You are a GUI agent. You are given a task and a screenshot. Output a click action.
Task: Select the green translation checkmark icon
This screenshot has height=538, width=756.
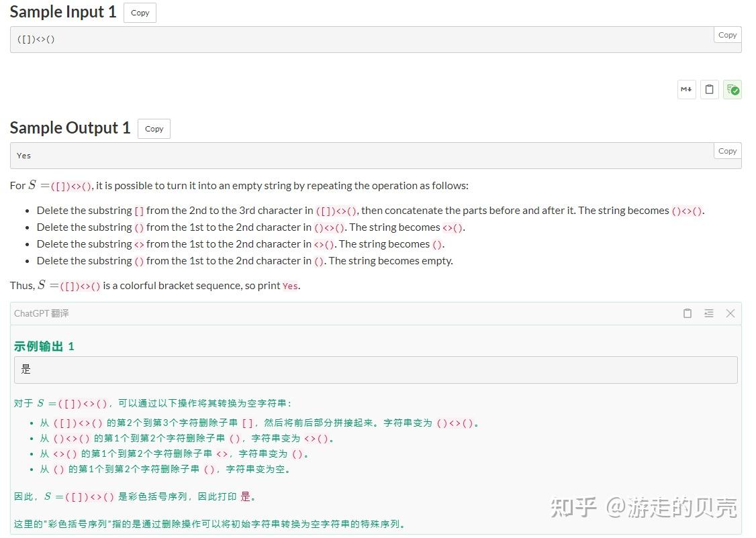click(733, 89)
